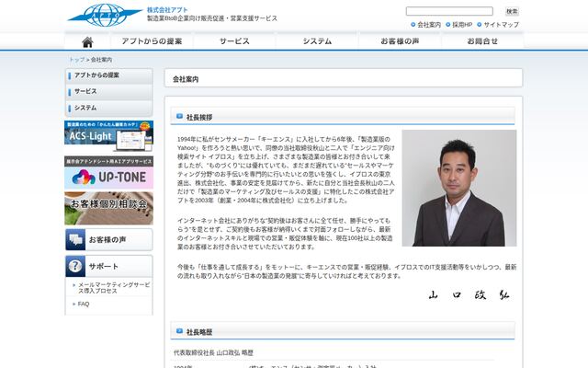
Task: Open メールマーケティングサービス導入プロセス link
Action: click(x=114, y=288)
